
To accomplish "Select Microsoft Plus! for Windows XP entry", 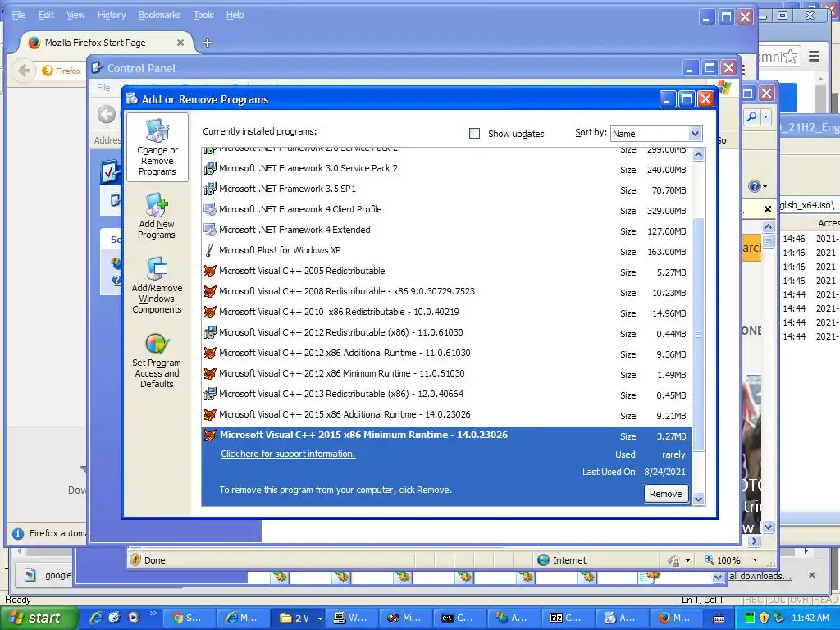I will (446, 251).
